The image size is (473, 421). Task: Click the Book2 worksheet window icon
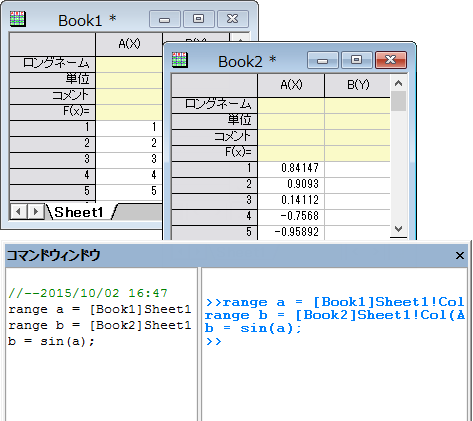pyautogui.click(x=180, y=60)
